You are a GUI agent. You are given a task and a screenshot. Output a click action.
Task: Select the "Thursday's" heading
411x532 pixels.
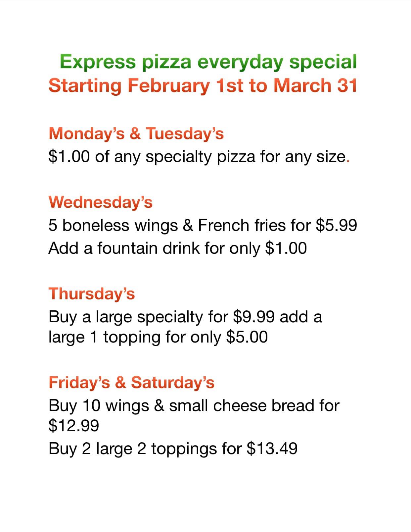click(x=92, y=293)
